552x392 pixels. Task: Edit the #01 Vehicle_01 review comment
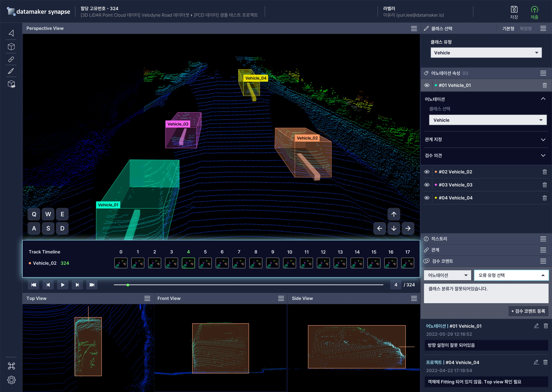[x=536, y=326]
